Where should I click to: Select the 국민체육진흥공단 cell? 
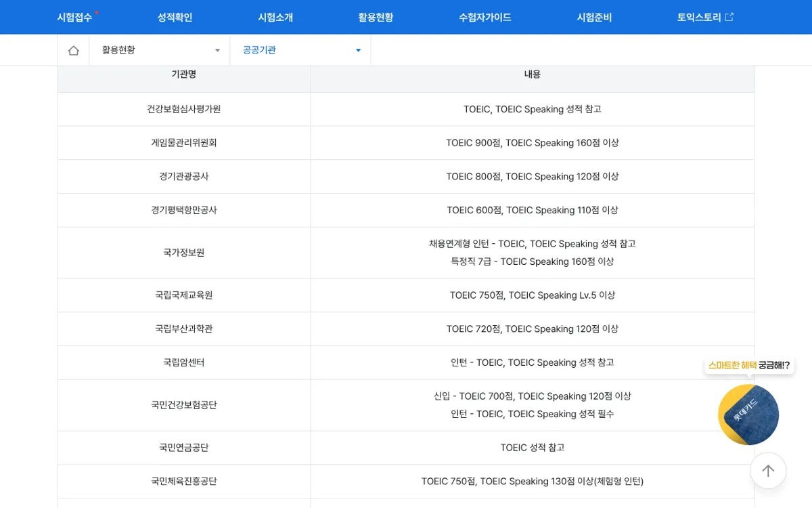pos(184,482)
